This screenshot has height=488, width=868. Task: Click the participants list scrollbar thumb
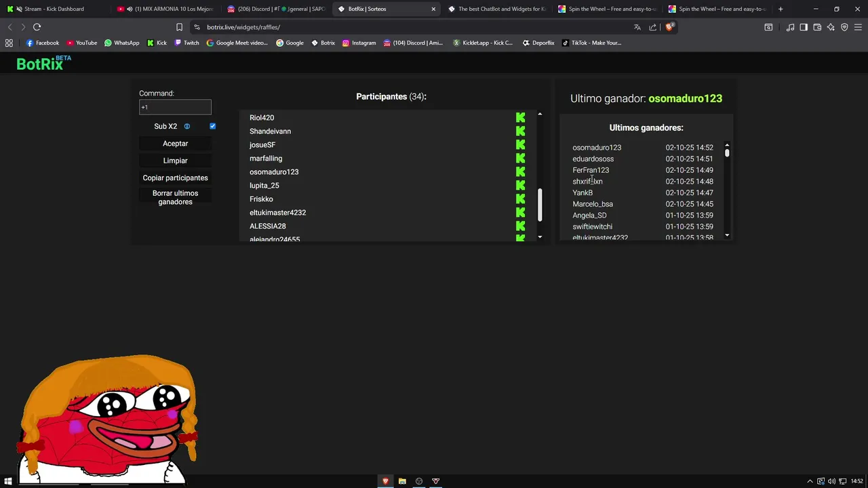pyautogui.click(x=540, y=205)
